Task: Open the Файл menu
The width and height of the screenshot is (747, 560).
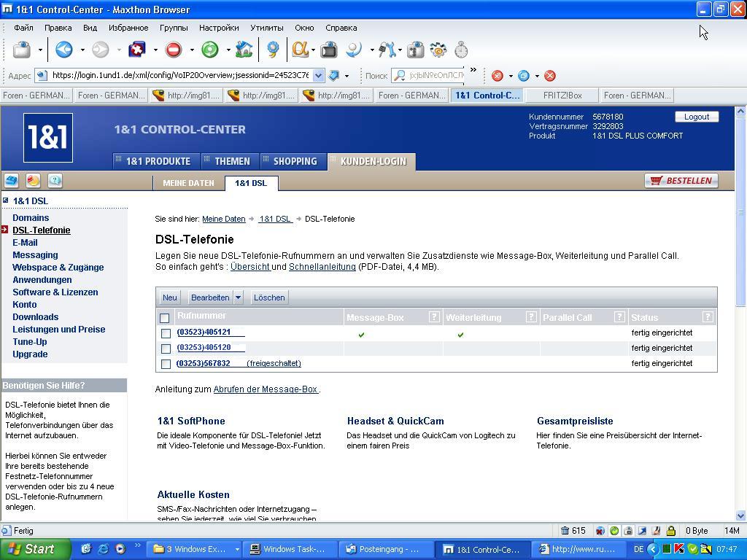Action: [x=23, y=28]
